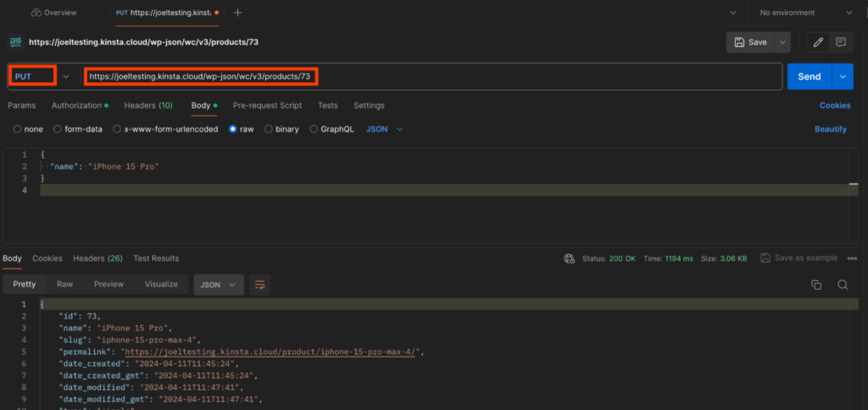Select the none body radio button

pos(17,130)
